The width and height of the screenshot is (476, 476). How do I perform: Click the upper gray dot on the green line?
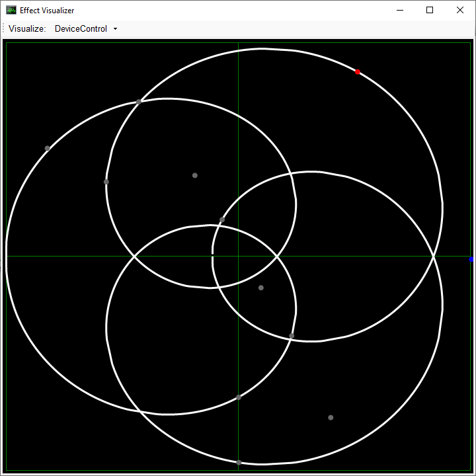coord(239,397)
